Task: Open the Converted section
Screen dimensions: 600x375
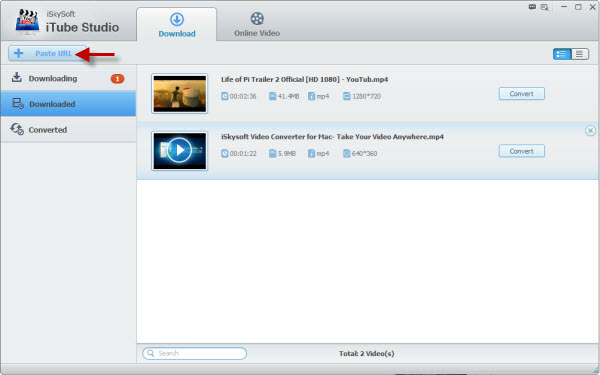Action: [68, 129]
